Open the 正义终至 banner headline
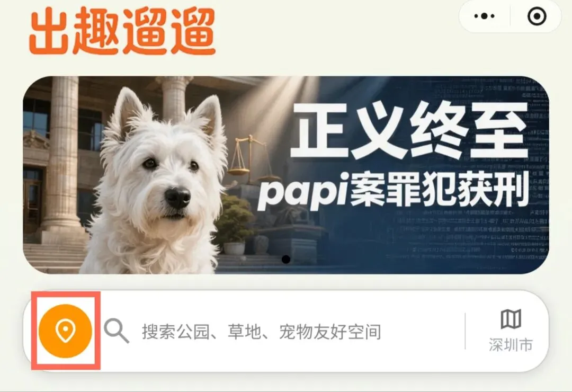 tap(409, 130)
